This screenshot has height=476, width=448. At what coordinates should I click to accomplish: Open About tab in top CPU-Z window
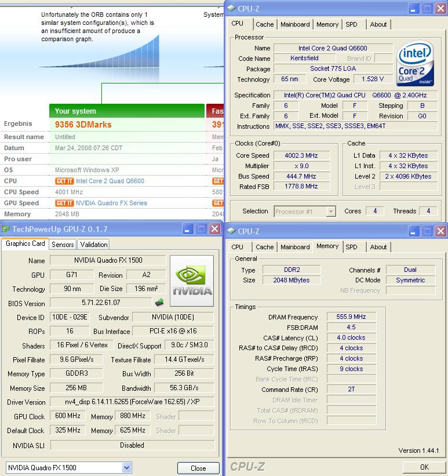pos(378,24)
